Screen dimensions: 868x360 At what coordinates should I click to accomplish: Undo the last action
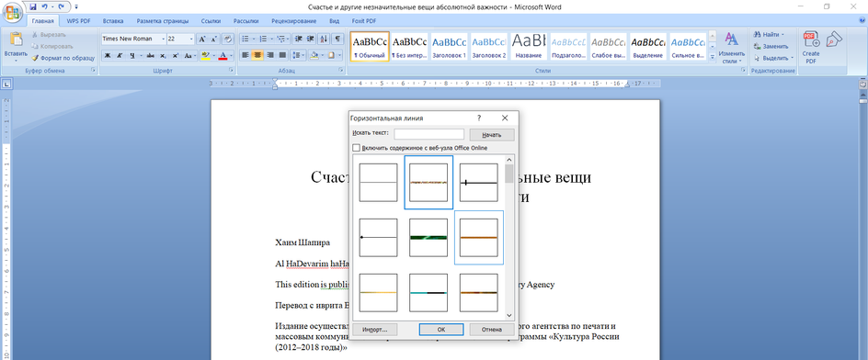[x=45, y=6]
